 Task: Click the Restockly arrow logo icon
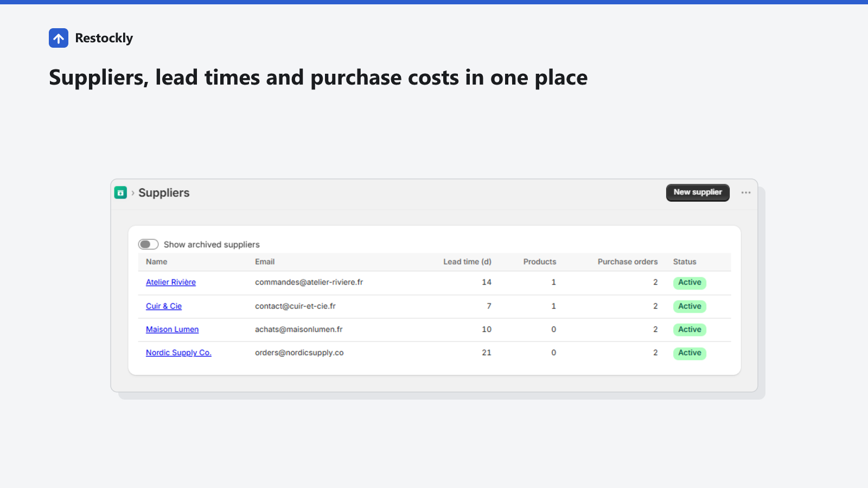point(59,38)
